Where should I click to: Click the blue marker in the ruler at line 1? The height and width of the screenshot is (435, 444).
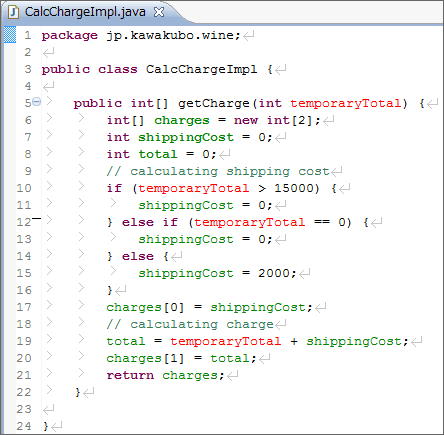click(10, 35)
